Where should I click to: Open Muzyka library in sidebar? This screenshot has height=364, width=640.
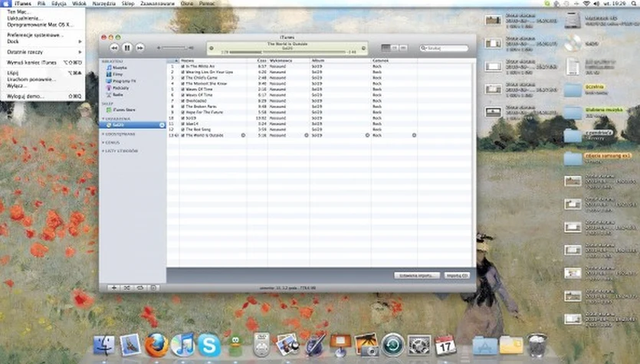click(120, 67)
